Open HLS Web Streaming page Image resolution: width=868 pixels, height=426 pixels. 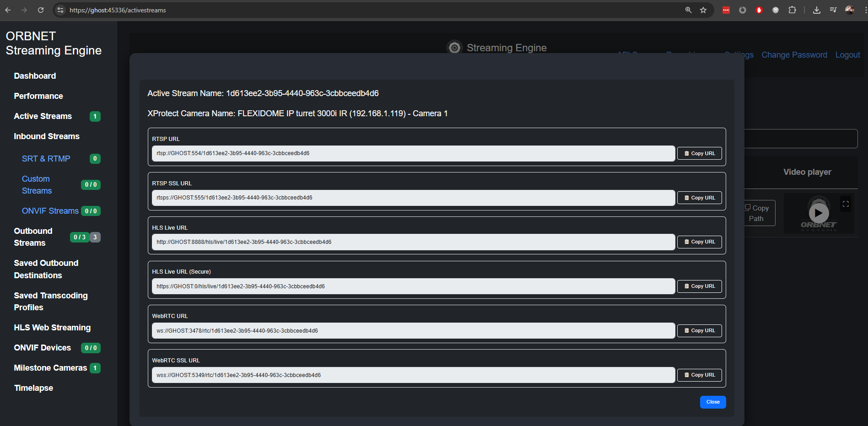[52, 328]
